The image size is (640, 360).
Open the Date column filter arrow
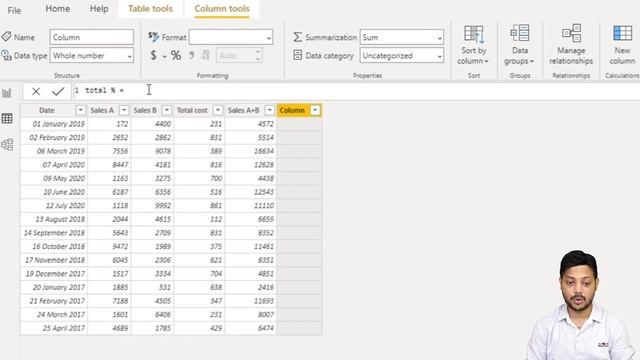coord(80,110)
